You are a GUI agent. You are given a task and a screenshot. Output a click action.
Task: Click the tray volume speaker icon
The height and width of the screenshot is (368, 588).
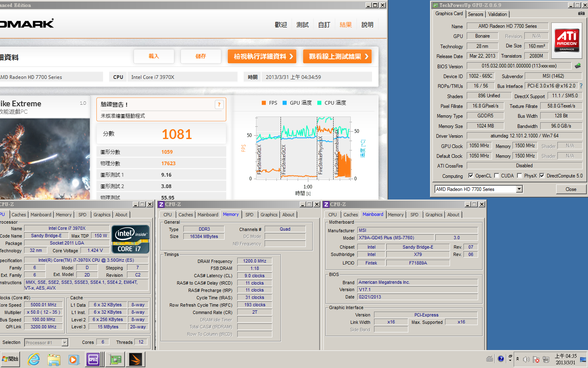(x=526, y=359)
